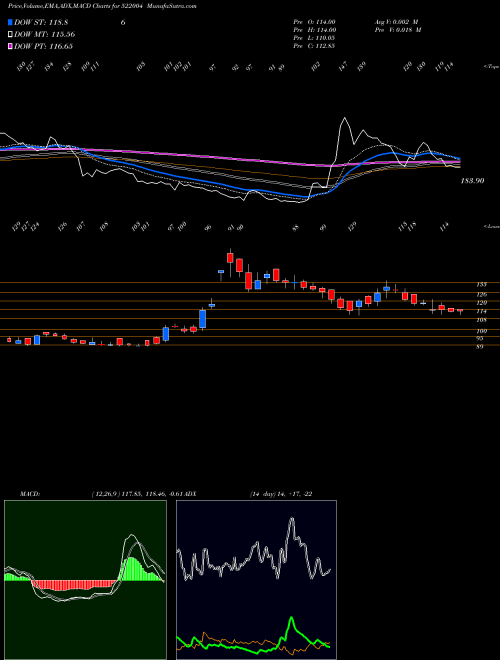Select the 'DOW MT: 115.56' legend label
Screen dimensions: 500x660
45,35
